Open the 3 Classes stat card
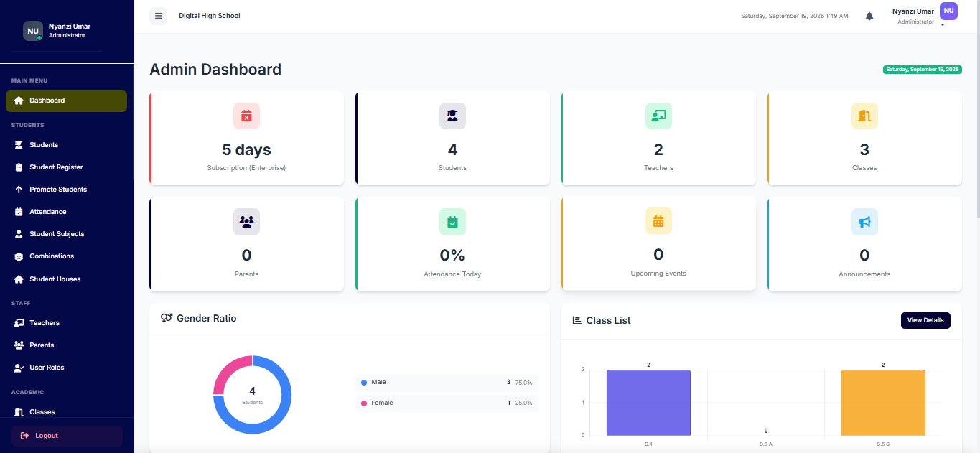Viewport: 980px width, 453px height. (x=864, y=138)
